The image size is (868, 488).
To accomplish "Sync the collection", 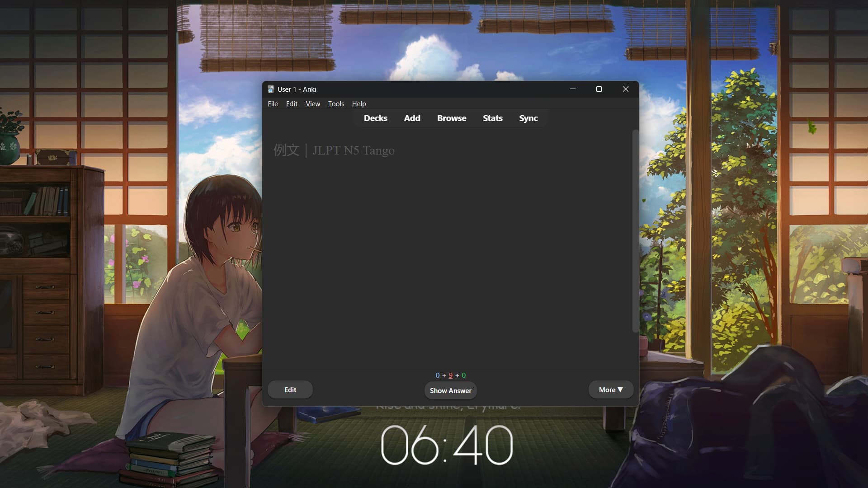I will 528,118.
